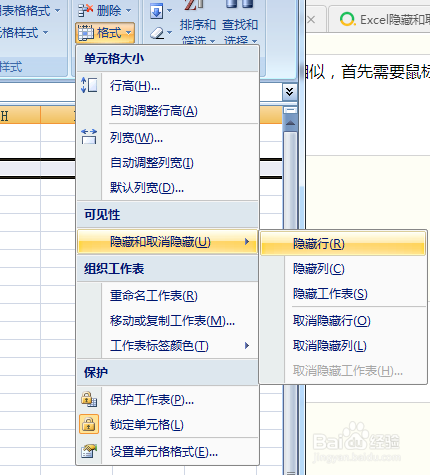Click the format cells icon
This screenshot has height=475, width=430.
tap(89, 451)
